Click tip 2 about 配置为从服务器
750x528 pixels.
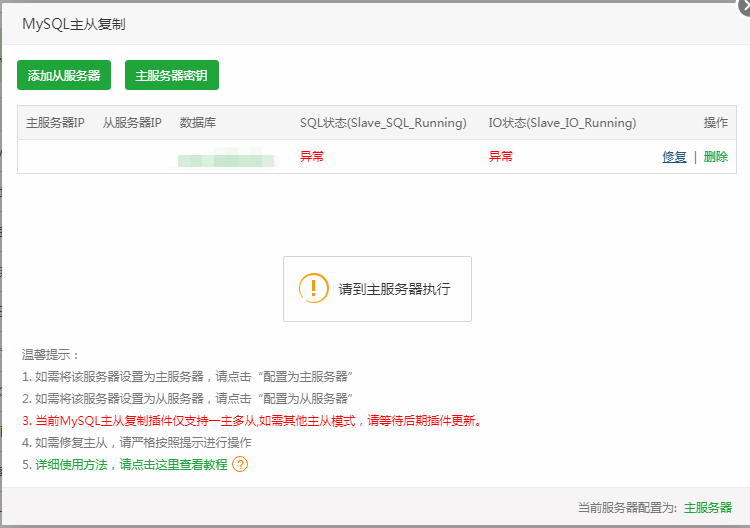(187, 399)
